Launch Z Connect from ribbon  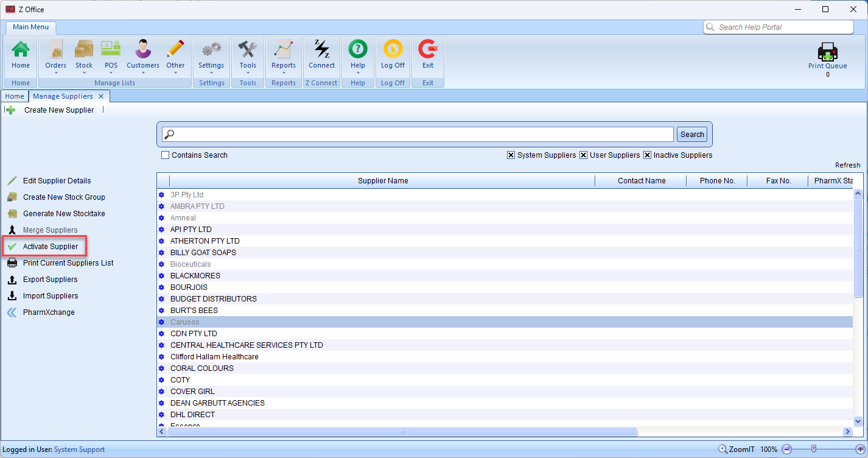click(322, 49)
